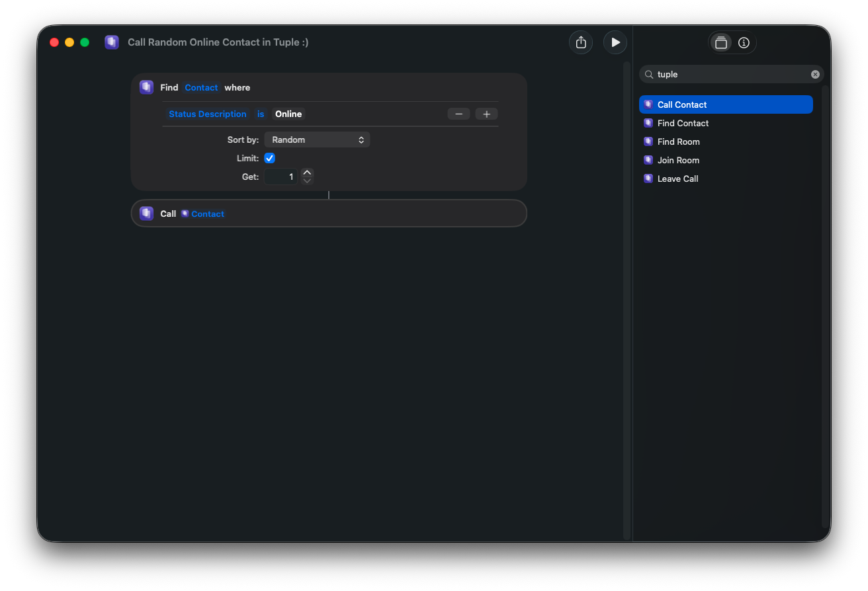The height and width of the screenshot is (591, 868).
Task: Edit the Online filter value
Action: 288,114
